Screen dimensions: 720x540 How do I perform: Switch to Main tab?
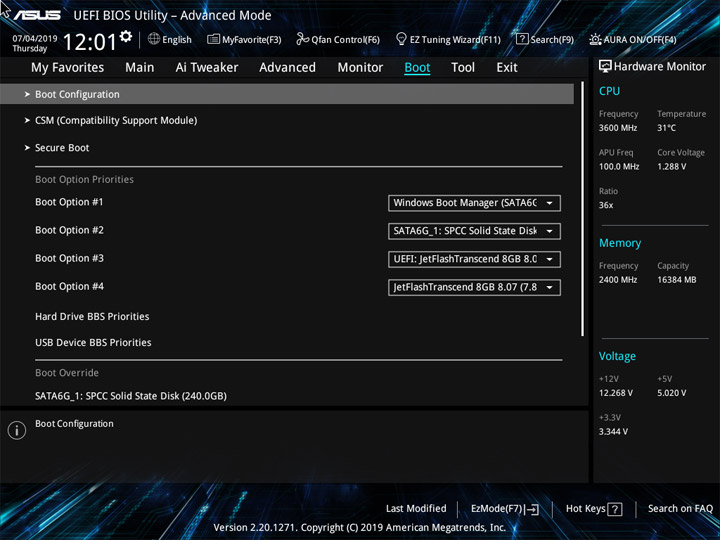(x=140, y=68)
